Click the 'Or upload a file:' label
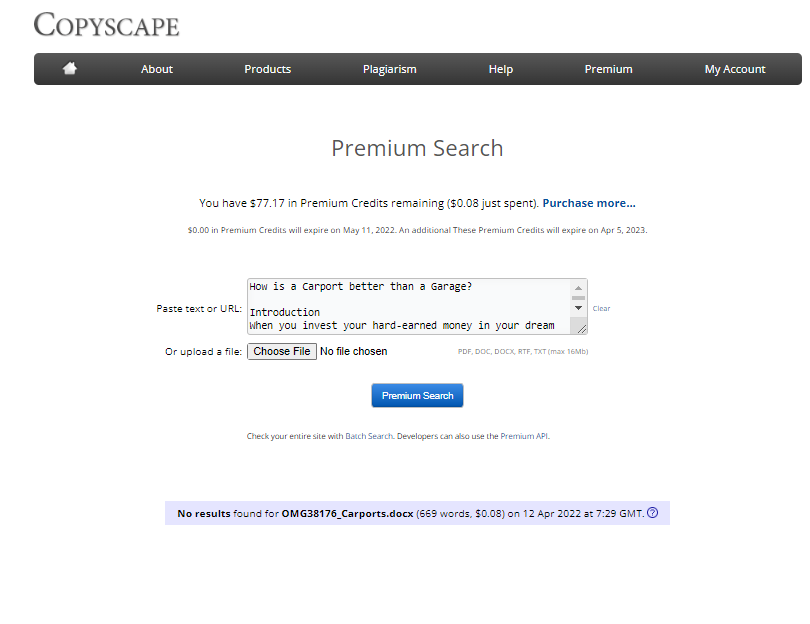This screenshot has width=810, height=624. (x=204, y=352)
